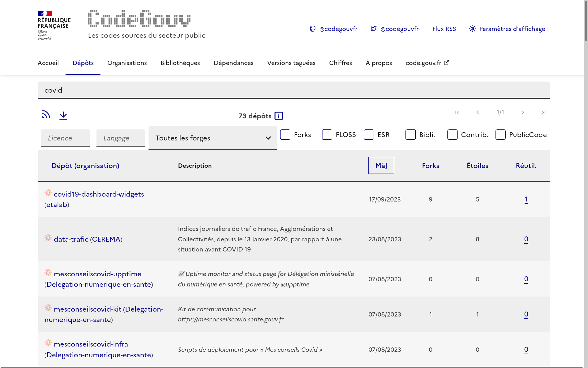Image resolution: width=588 pixels, height=368 pixels.
Task: Toggle the Bibli. checkbox
Action: tap(411, 135)
